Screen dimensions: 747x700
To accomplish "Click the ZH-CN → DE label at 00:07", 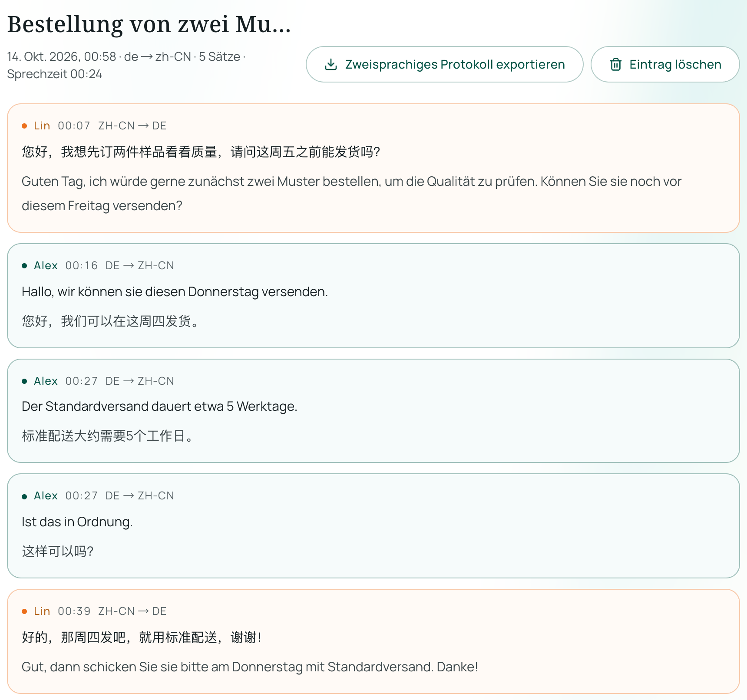I will [132, 126].
